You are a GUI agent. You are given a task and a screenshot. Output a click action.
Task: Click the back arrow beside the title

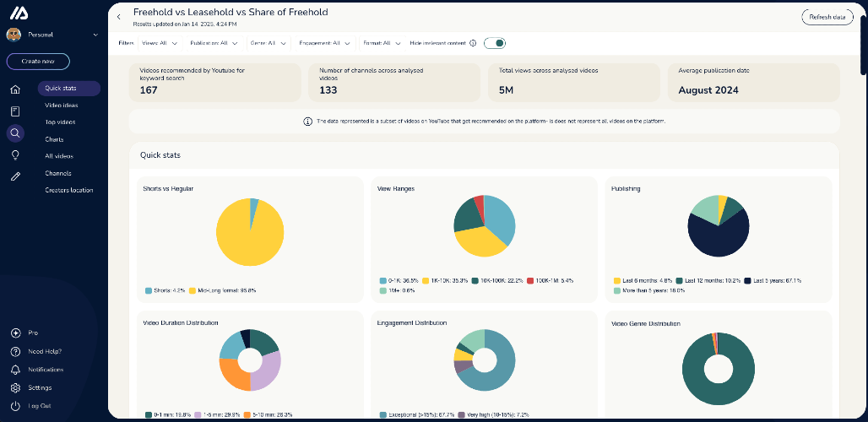(x=118, y=17)
